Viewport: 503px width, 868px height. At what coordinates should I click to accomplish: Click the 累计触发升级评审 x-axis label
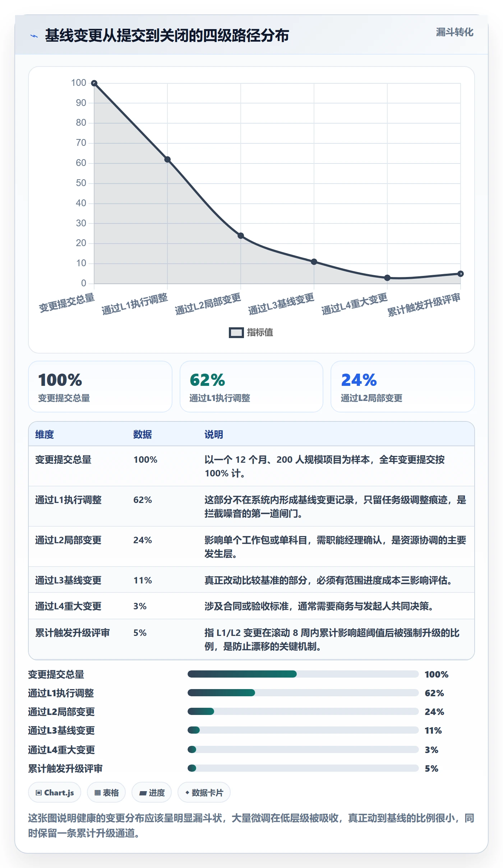[x=424, y=305]
